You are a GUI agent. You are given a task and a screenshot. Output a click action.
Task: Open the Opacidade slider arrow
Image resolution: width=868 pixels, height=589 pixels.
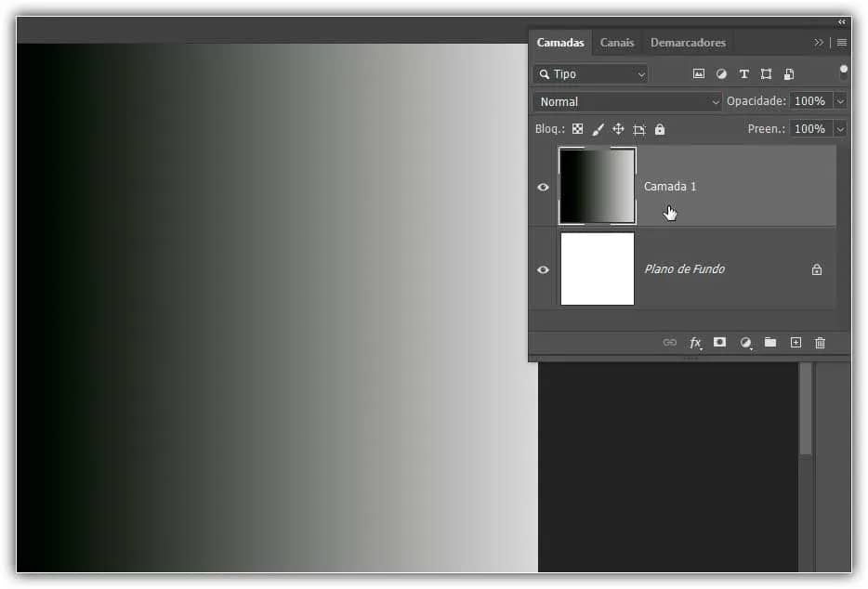coord(840,101)
